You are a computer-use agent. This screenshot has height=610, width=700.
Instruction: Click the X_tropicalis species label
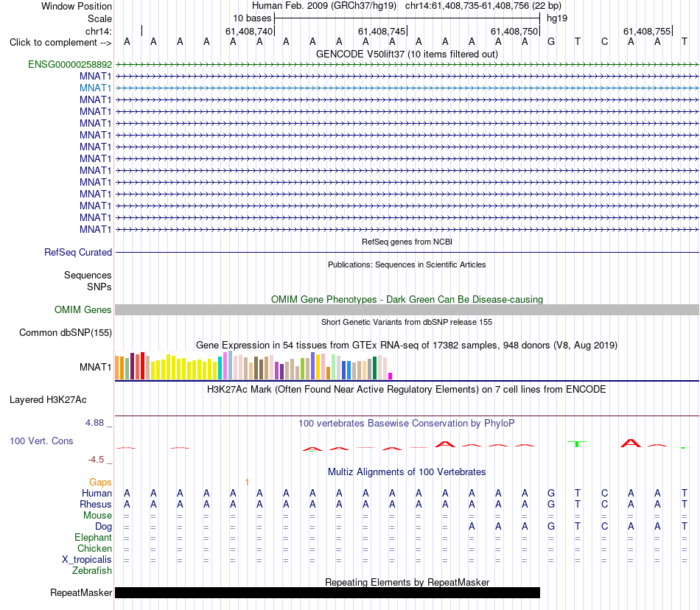pyautogui.click(x=87, y=560)
